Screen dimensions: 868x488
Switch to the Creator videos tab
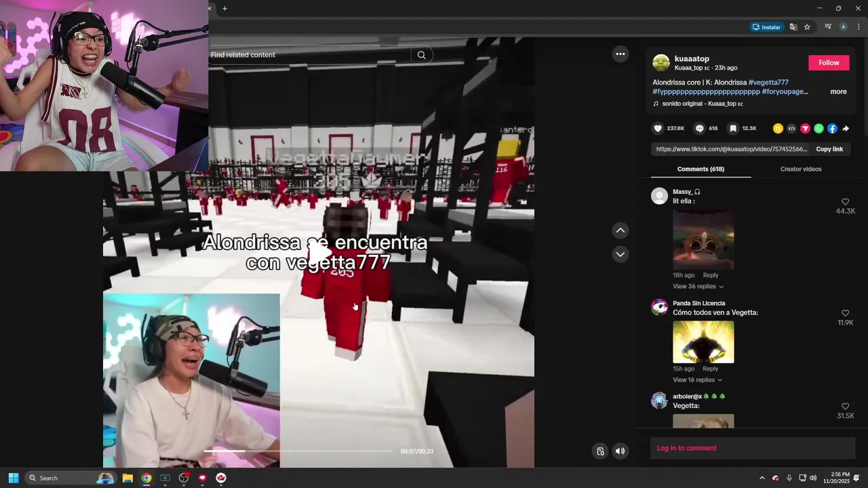(x=801, y=169)
